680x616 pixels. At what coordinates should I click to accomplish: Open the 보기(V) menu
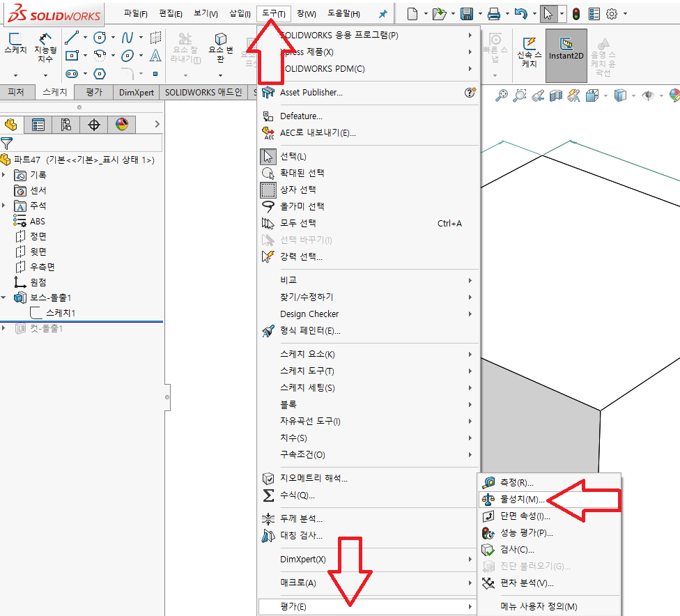(206, 14)
